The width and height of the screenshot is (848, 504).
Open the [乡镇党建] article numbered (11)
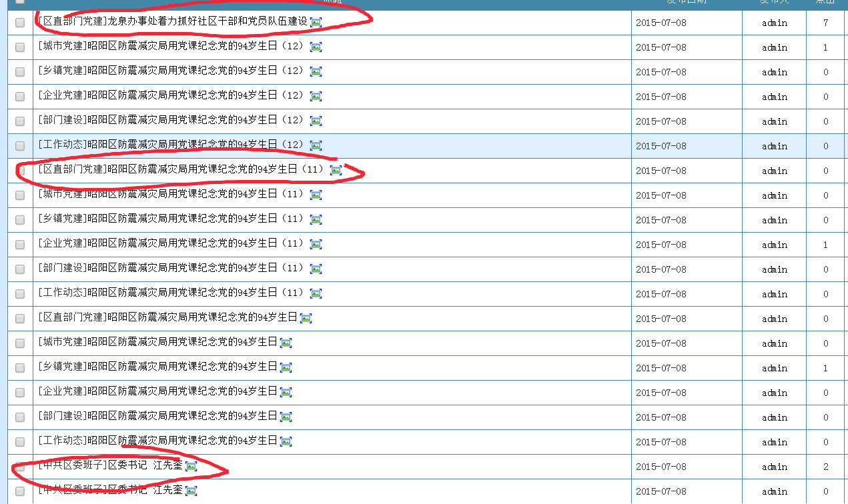tap(170, 219)
